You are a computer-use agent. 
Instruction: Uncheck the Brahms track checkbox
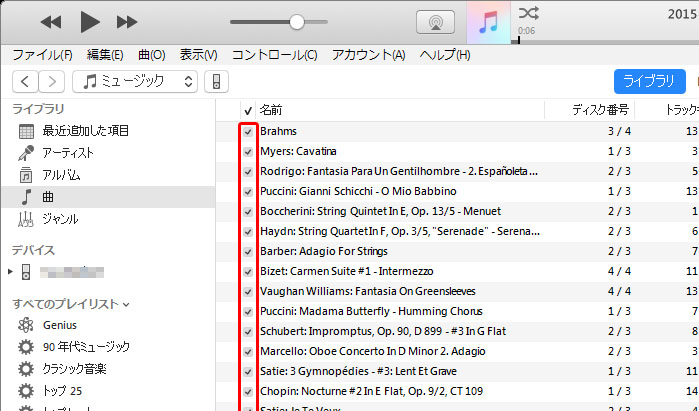(x=248, y=131)
